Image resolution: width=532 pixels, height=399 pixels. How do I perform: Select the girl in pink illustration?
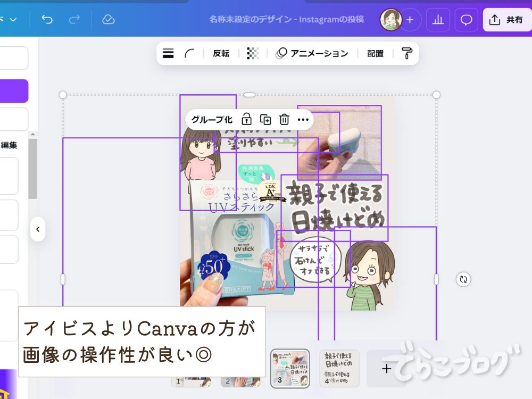[208, 153]
